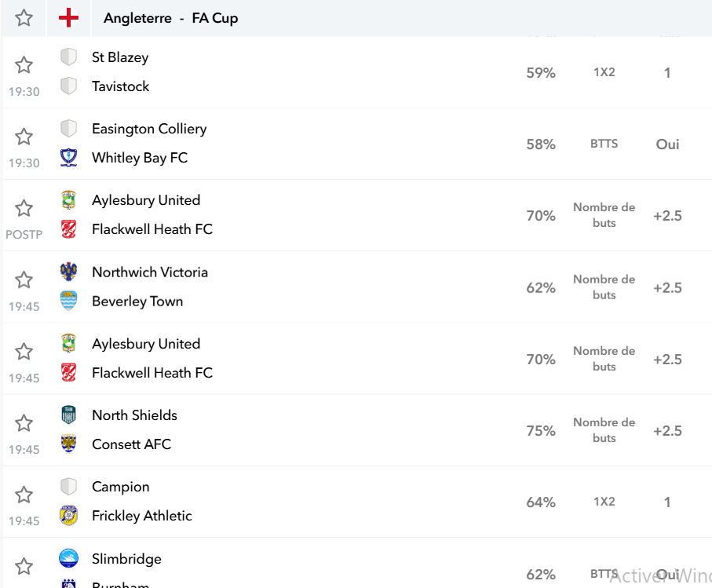
Task: Star the St Blazey vs Tavistock match
Action: tap(24, 65)
